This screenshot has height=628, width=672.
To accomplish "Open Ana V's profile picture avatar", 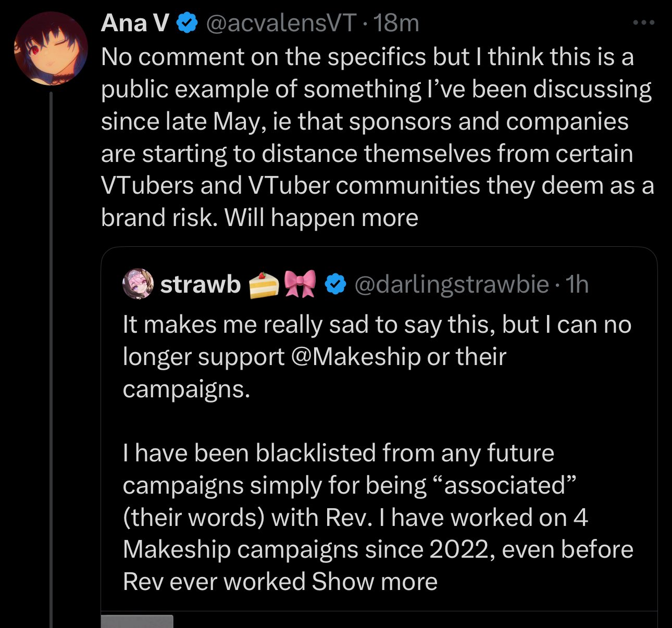I will pos(50,48).
